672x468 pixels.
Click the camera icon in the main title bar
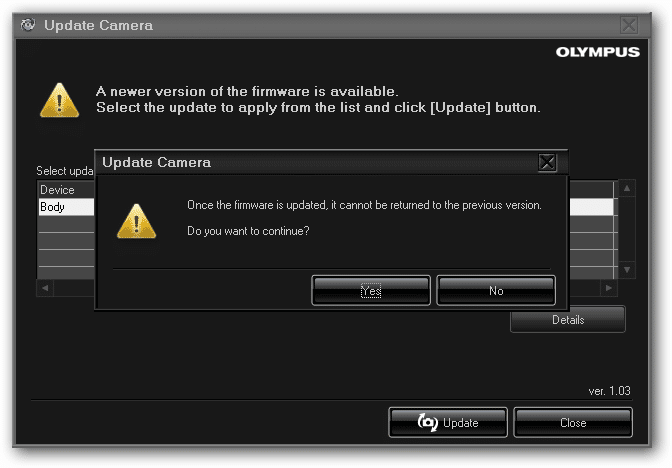26,24
